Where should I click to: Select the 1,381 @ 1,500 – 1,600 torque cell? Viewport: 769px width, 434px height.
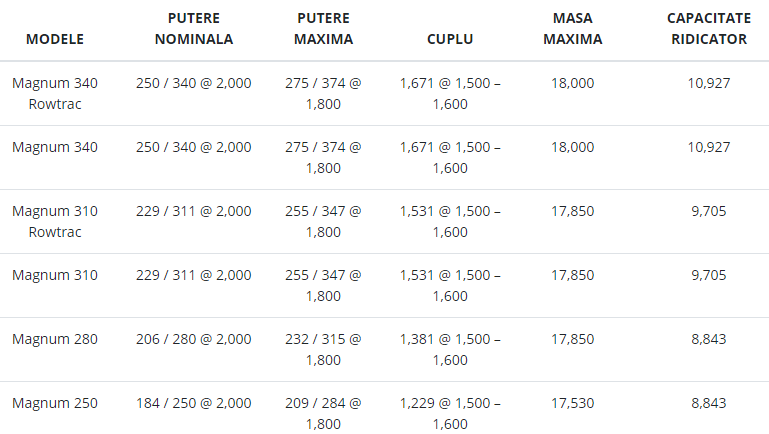(x=450, y=350)
